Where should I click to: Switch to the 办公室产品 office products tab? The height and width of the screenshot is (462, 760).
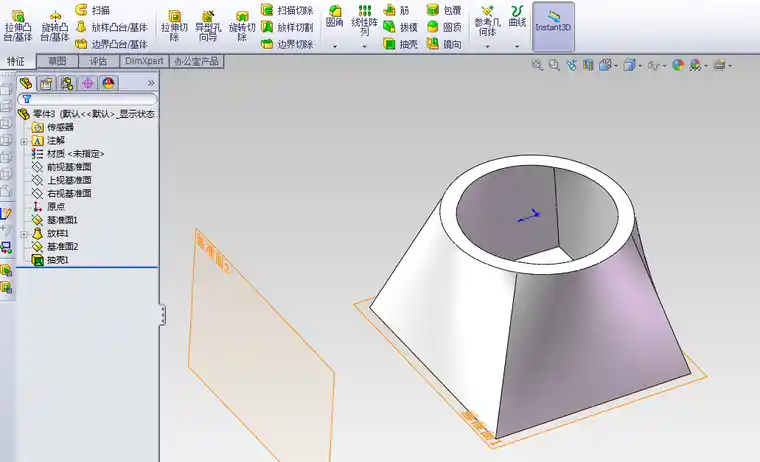[196, 61]
